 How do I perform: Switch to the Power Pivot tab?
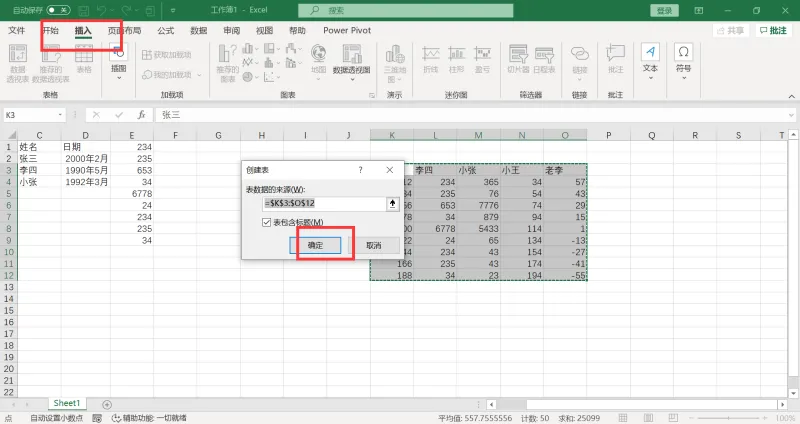pos(347,31)
